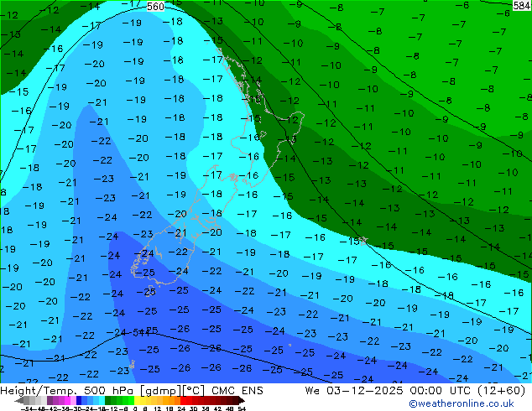The height and width of the screenshot is (411, 532).
Task: Click the '54' value under the color legend
Action: (x=242, y=408)
